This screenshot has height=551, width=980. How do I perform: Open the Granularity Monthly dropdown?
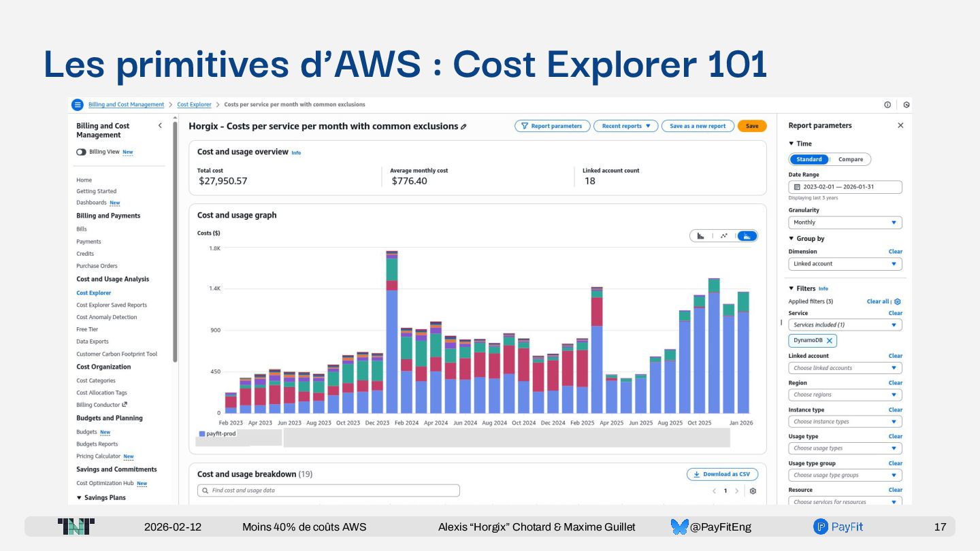coord(845,222)
